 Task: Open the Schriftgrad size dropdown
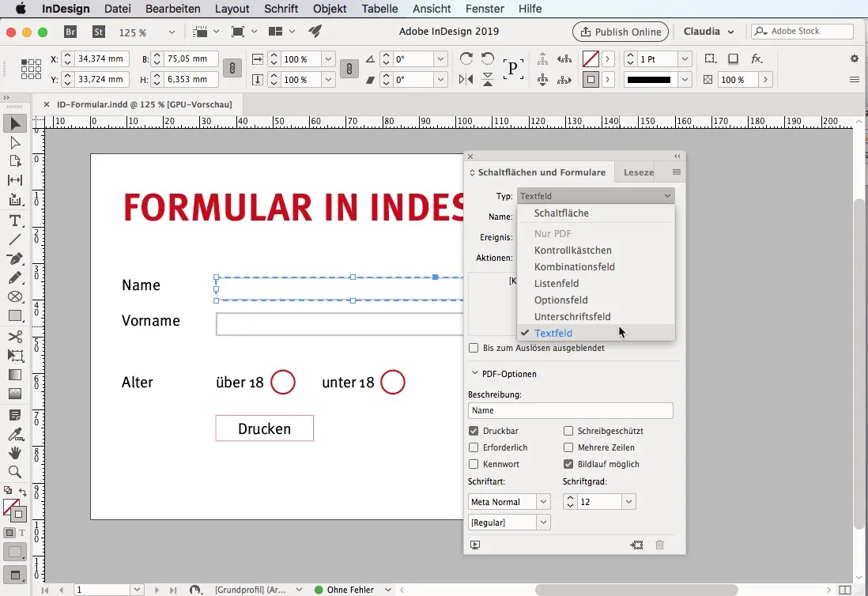pos(628,501)
